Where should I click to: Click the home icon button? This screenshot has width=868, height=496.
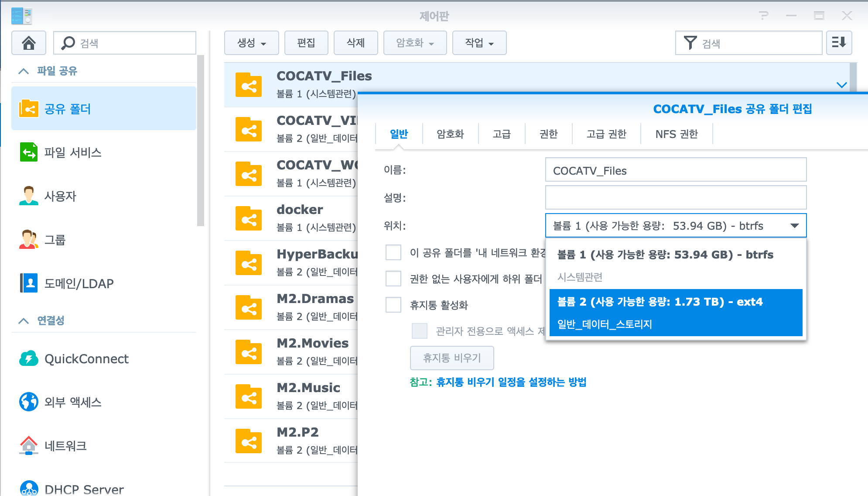(x=29, y=43)
